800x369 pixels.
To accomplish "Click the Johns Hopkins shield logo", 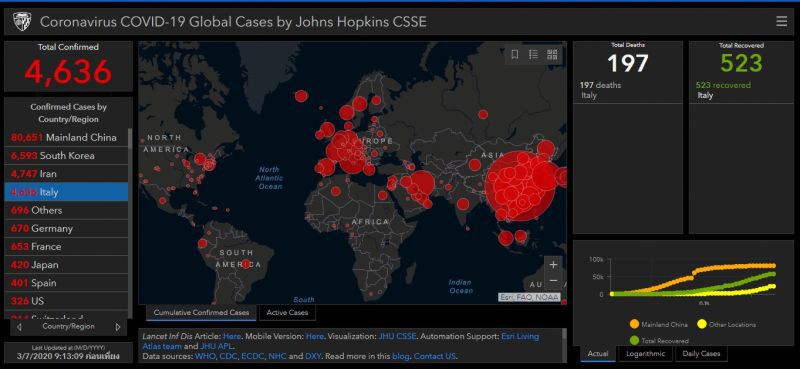I will [22, 21].
